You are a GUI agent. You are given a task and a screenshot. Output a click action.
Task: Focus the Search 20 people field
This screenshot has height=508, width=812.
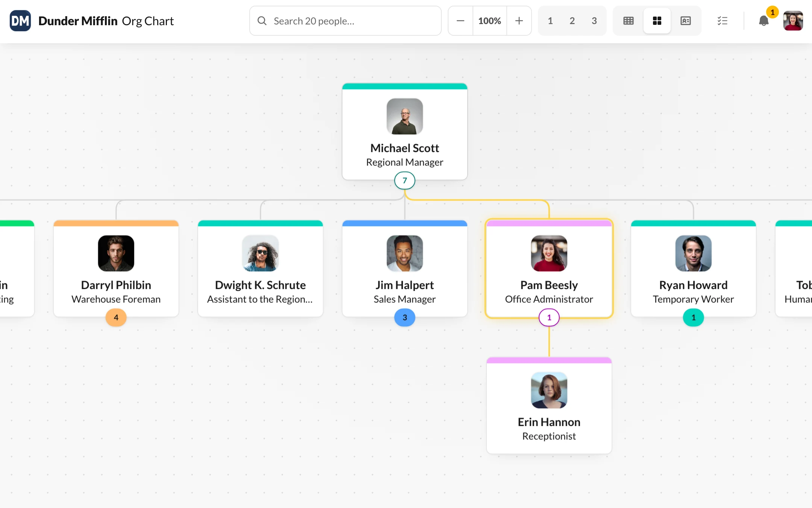tap(345, 21)
